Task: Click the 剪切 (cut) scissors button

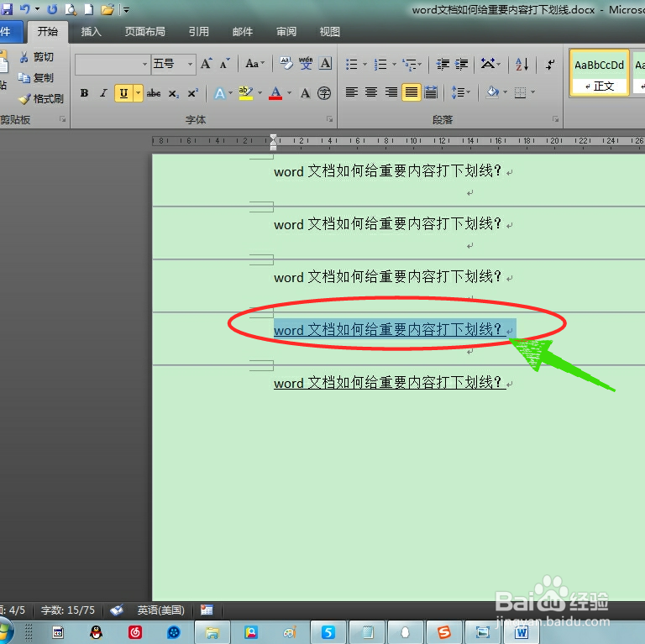Action: point(37,57)
